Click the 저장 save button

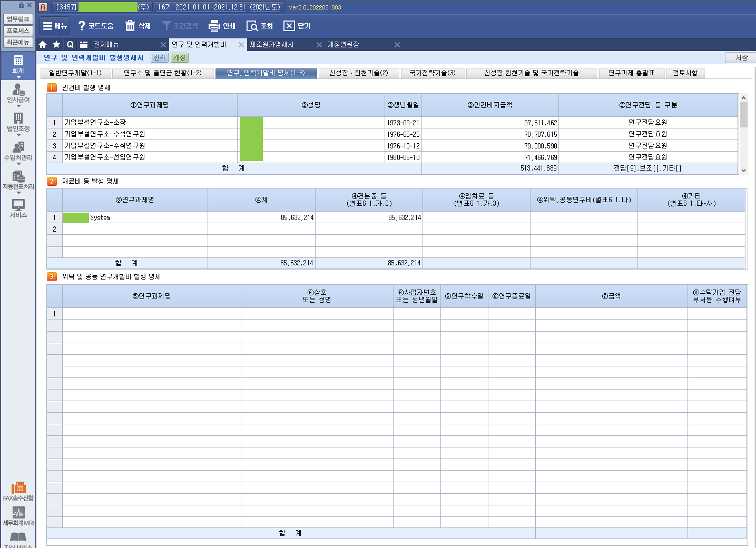[741, 57]
